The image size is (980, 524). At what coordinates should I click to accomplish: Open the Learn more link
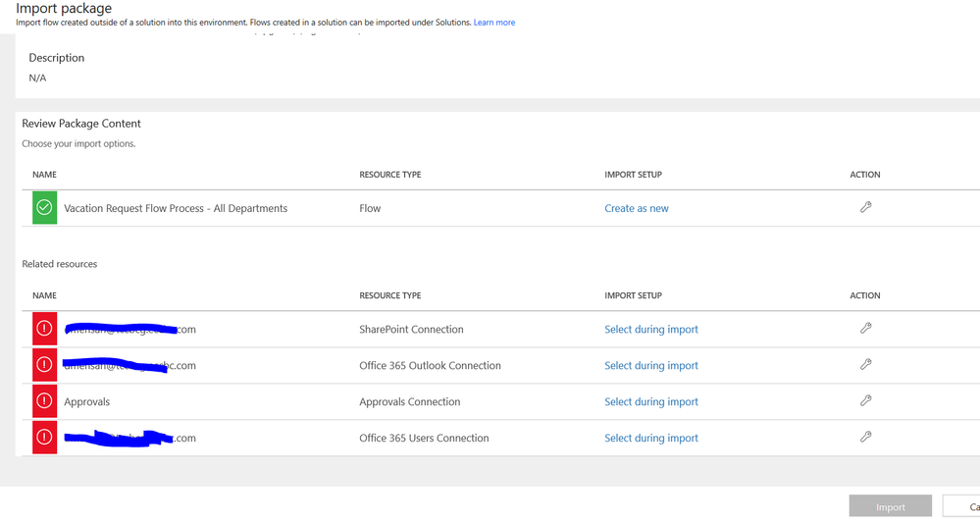click(494, 23)
